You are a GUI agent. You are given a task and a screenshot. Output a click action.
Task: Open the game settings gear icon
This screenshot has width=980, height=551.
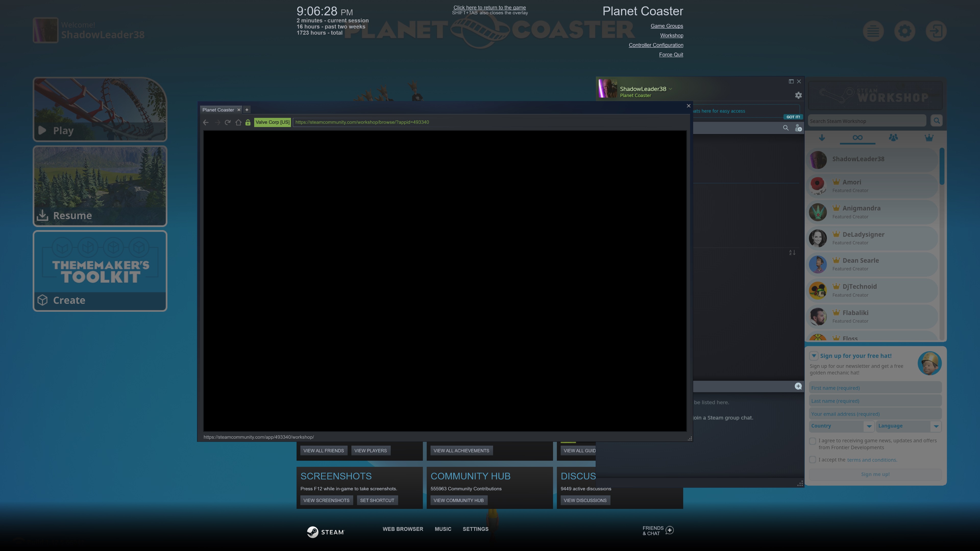pyautogui.click(x=905, y=31)
